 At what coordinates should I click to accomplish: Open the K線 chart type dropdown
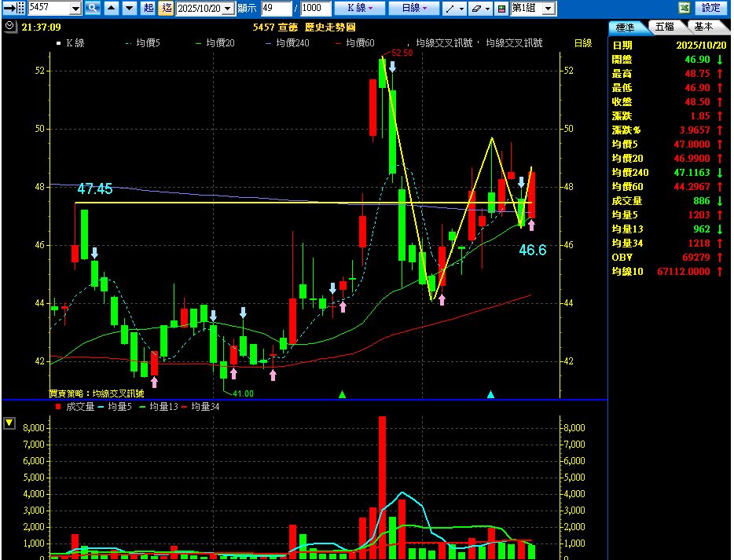(x=359, y=8)
